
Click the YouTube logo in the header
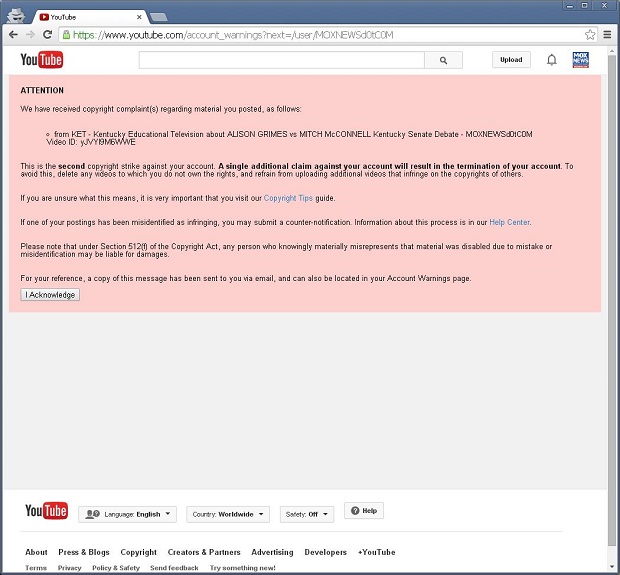pos(42,60)
